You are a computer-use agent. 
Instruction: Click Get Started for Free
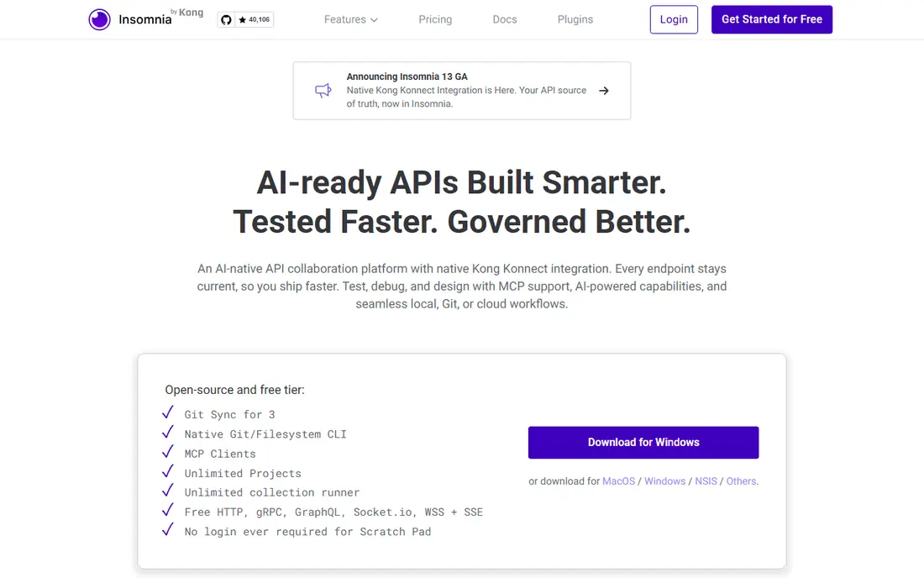click(x=771, y=19)
